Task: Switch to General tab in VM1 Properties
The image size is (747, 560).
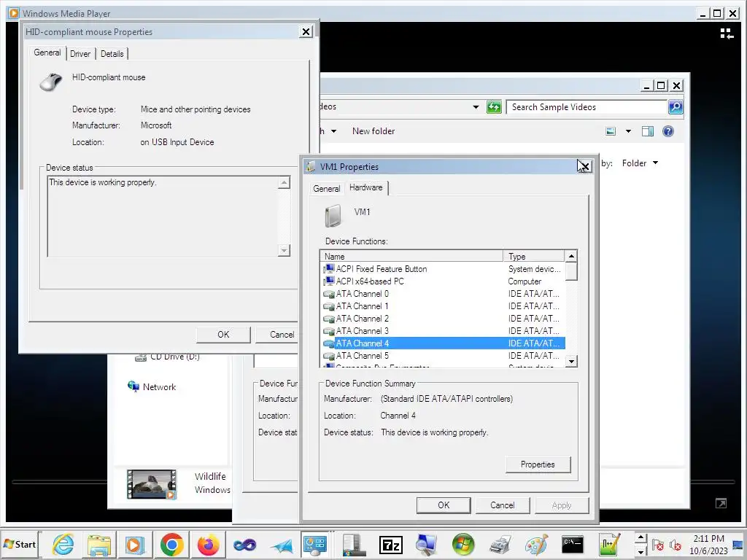Action: 326,189
